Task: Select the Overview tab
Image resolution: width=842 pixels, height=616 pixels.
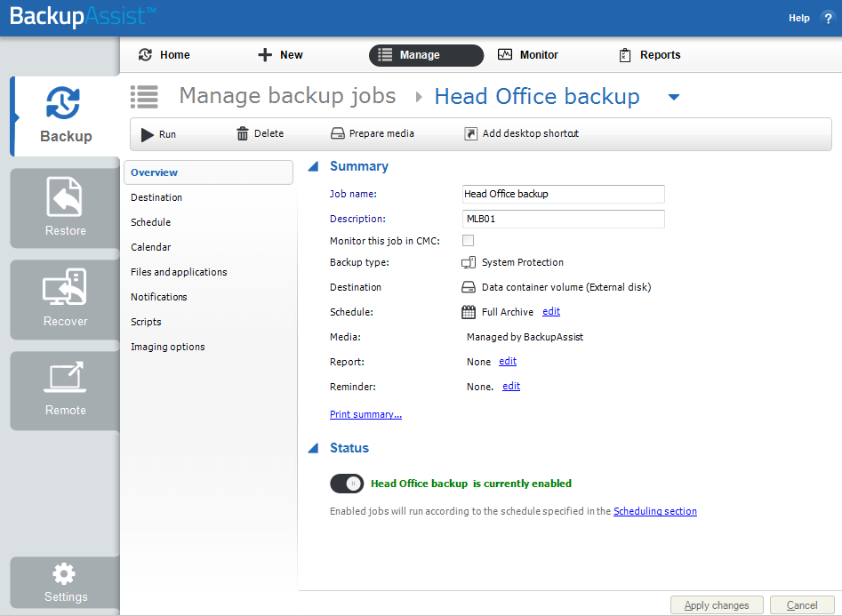Action: [208, 172]
